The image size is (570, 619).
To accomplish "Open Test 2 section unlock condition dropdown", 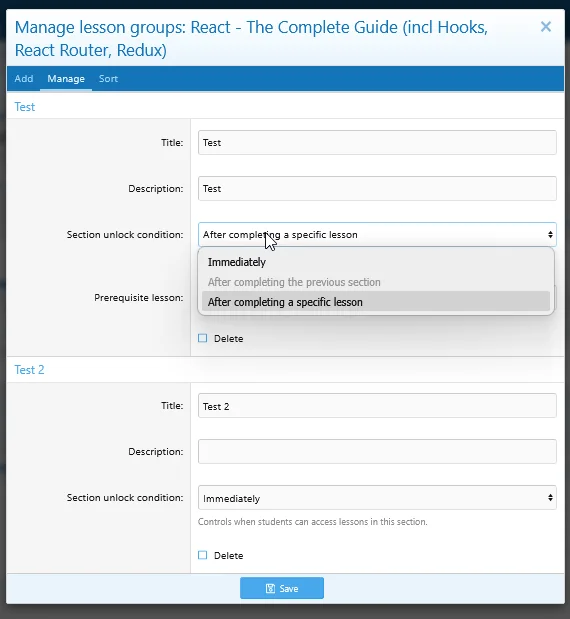I will click(377, 498).
